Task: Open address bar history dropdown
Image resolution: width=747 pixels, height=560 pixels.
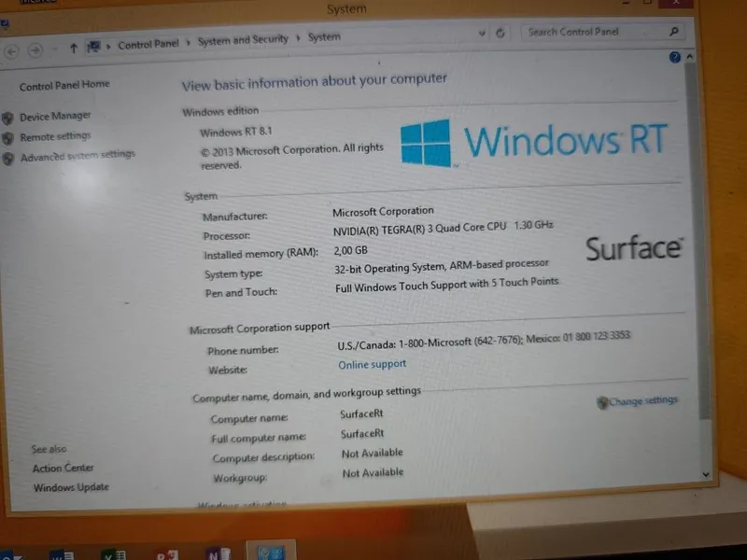Action: point(482,34)
